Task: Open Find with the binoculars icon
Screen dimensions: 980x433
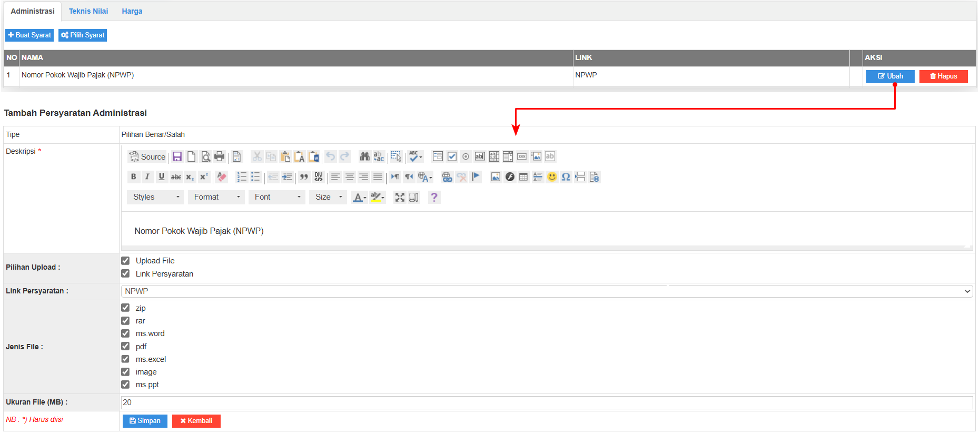Action: point(364,156)
